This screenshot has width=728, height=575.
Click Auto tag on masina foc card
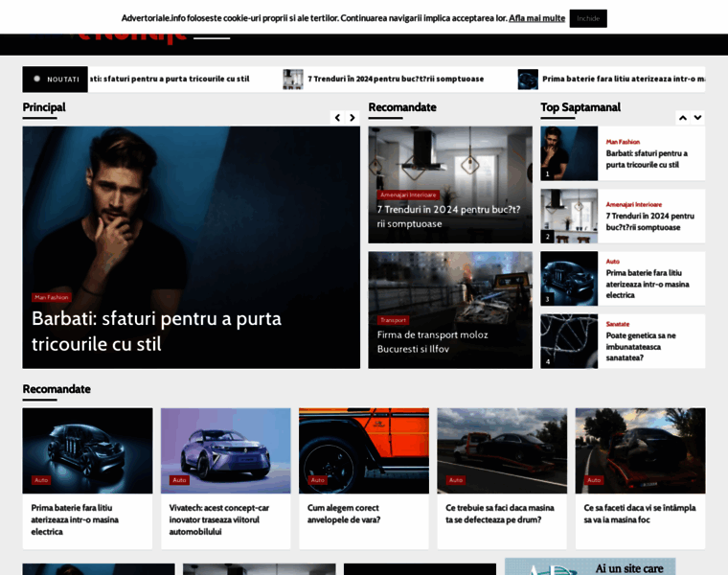click(x=594, y=480)
